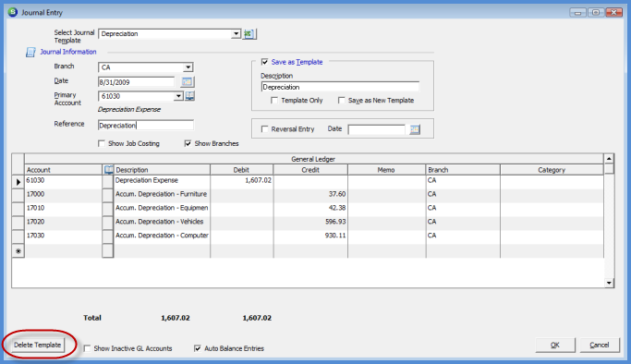Click the Journal Information heading link
Viewport: 631px width, 364px height.
tap(68, 52)
